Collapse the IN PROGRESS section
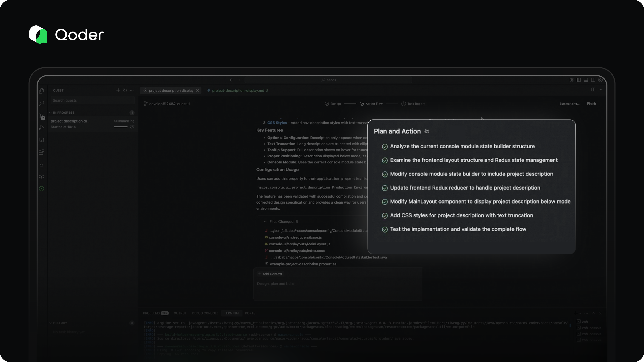The height and width of the screenshot is (362, 644). (x=50, y=113)
